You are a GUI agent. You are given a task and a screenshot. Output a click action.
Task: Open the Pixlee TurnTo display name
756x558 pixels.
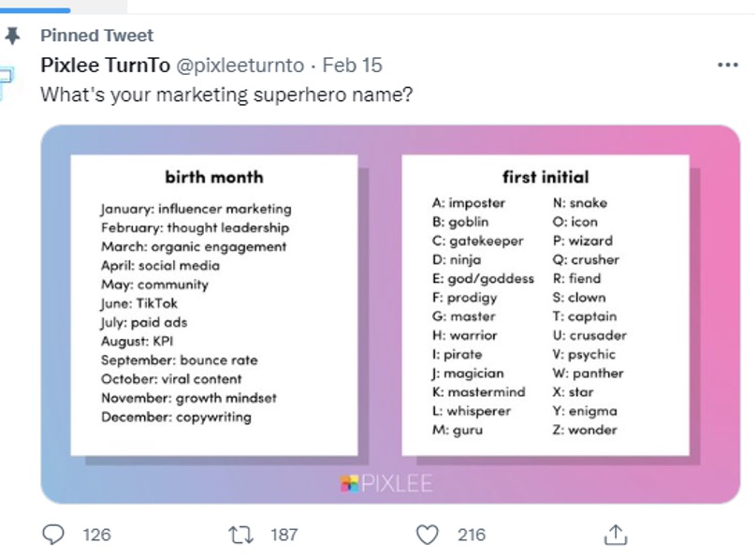coord(105,66)
